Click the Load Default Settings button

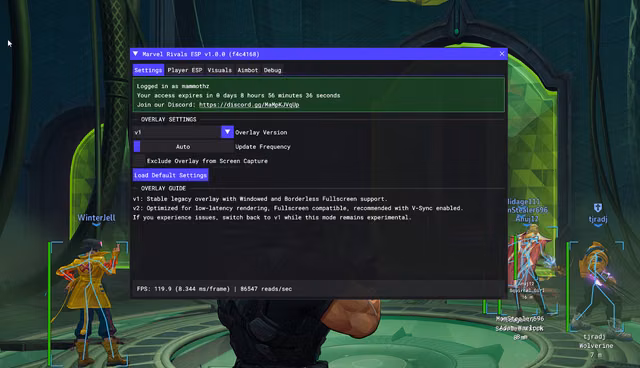[x=171, y=175]
